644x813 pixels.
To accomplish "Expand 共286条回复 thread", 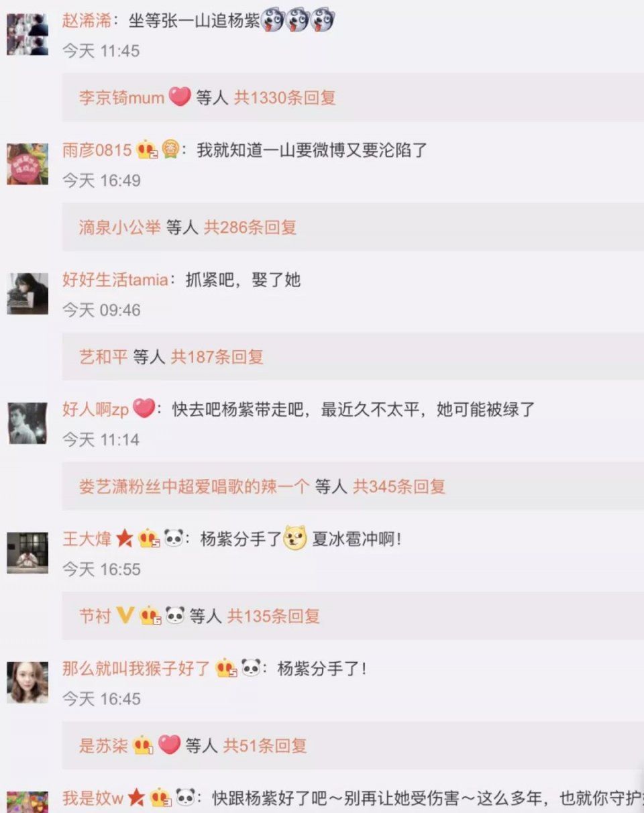I will tap(250, 227).
